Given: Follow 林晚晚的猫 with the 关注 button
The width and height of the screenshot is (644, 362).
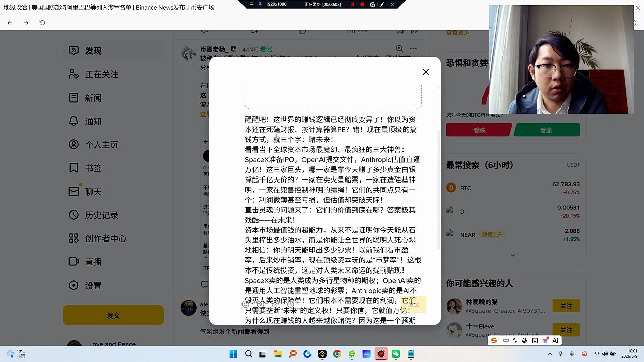Looking at the screenshot, I should tap(566, 306).
